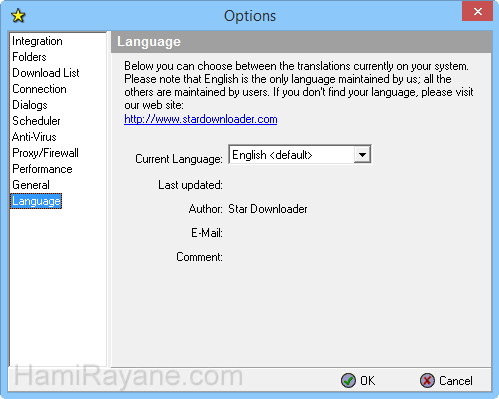Switch to Anti-Virus settings
Screen dimensions: 499x399
point(34,137)
